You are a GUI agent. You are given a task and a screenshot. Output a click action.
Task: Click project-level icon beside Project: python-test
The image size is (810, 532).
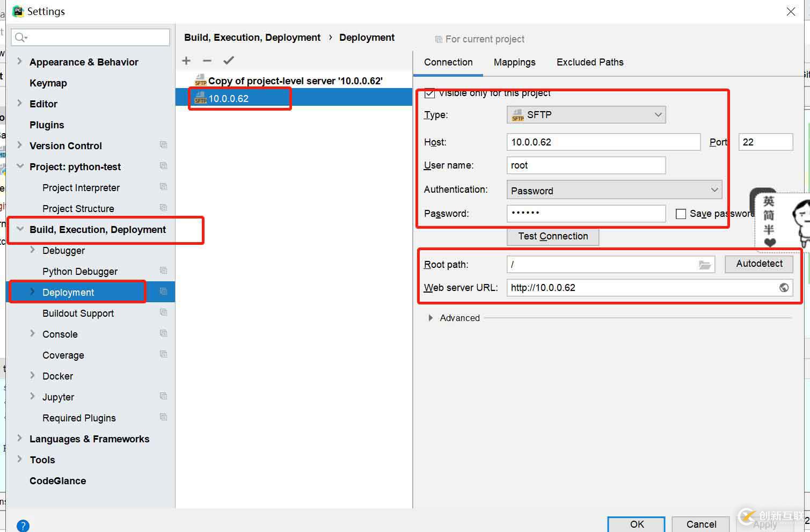[164, 166]
